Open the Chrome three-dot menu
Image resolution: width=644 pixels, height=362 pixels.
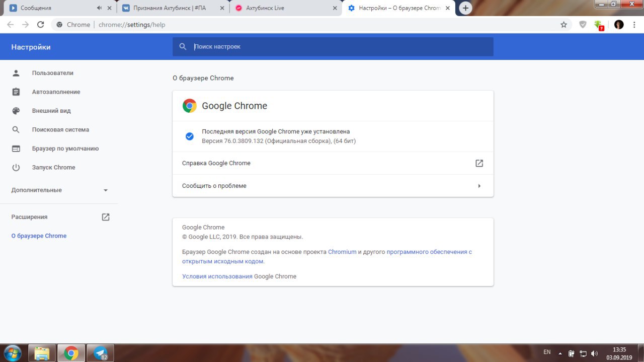click(x=634, y=25)
